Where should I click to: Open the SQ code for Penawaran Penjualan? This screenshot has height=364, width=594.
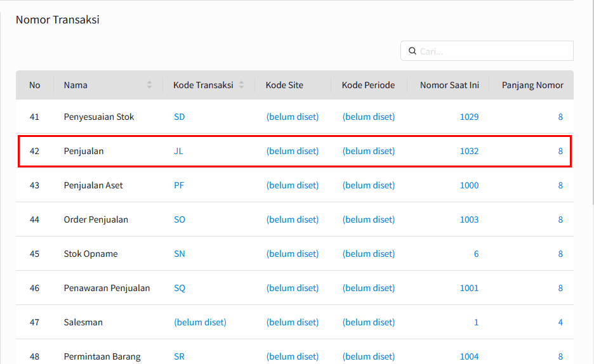coord(180,288)
